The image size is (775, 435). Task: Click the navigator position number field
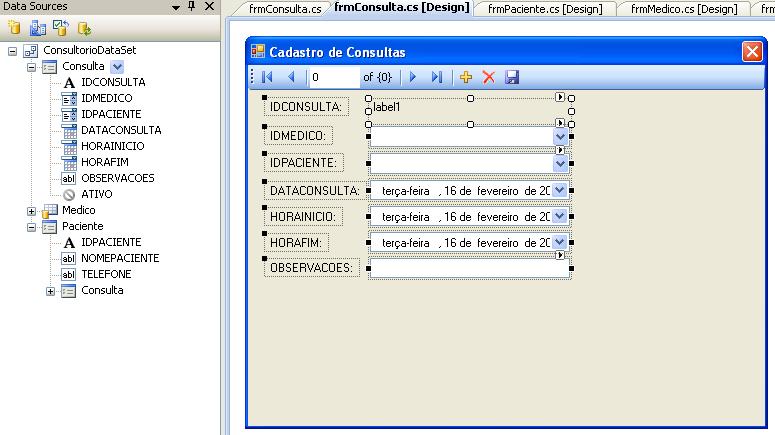coord(334,77)
